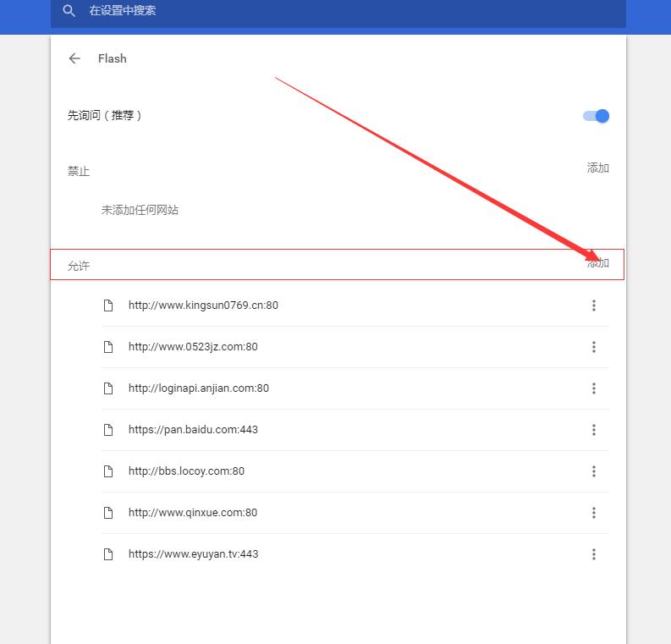Open more actions menu for www.0523jz.com

pos(593,347)
